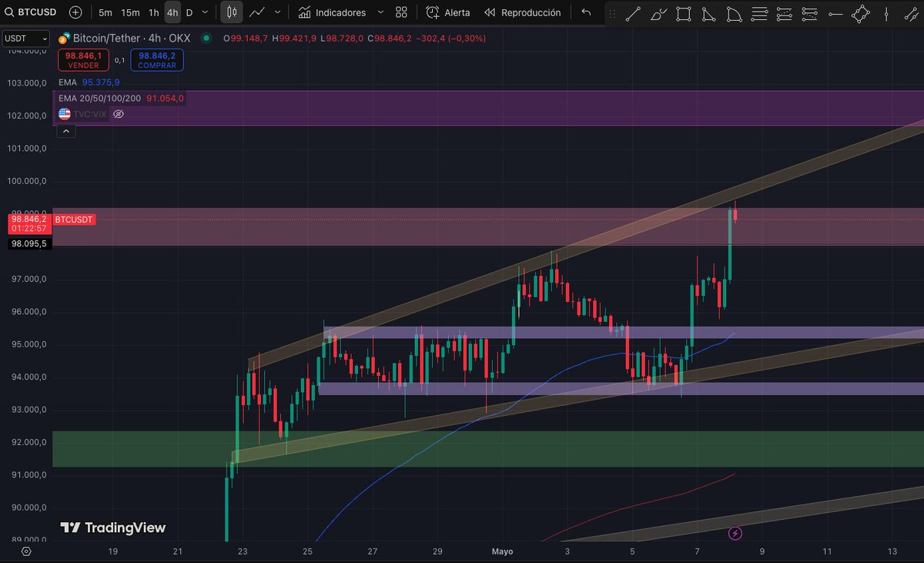
Task: Select the Rotated Rectangle drawing tool
Action: [861, 13]
